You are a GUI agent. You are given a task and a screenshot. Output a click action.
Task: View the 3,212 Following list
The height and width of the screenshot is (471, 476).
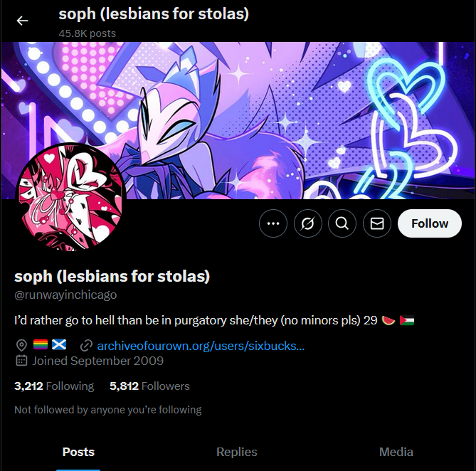point(54,386)
